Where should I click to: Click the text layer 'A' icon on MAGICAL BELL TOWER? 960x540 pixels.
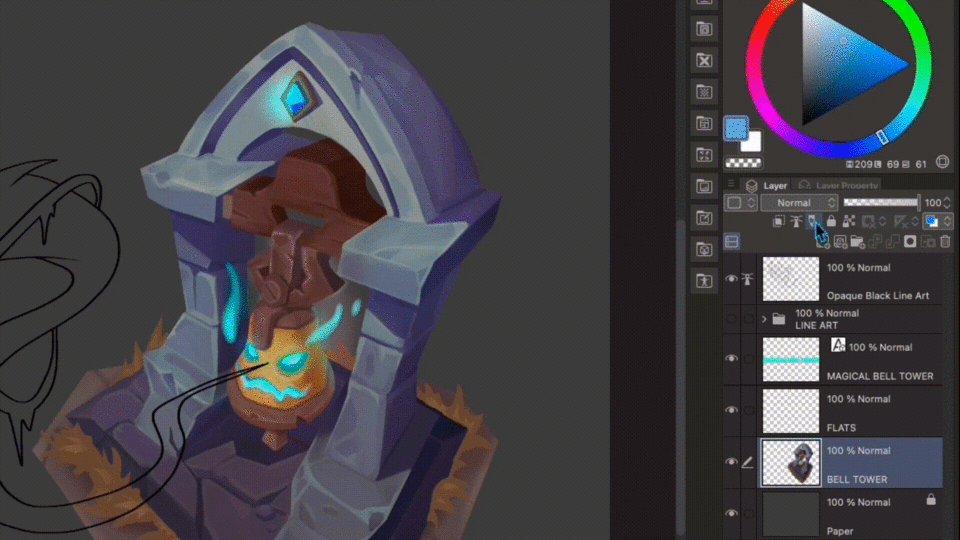tap(838, 345)
